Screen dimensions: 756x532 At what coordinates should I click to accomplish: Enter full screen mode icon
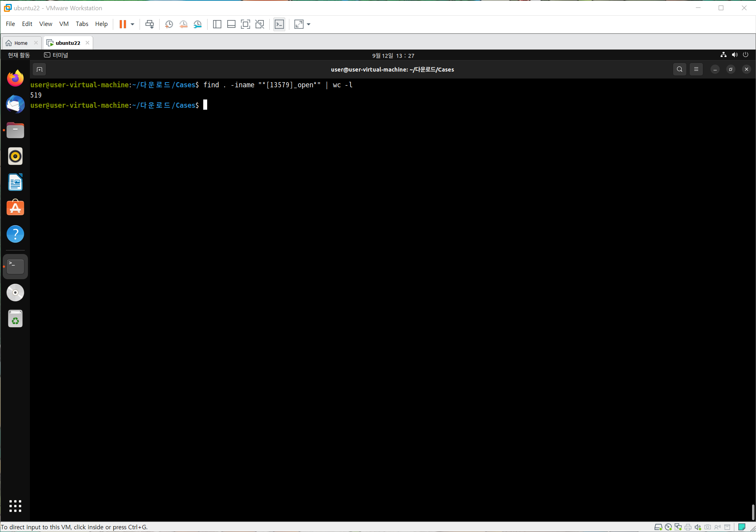pyautogui.click(x=245, y=24)
